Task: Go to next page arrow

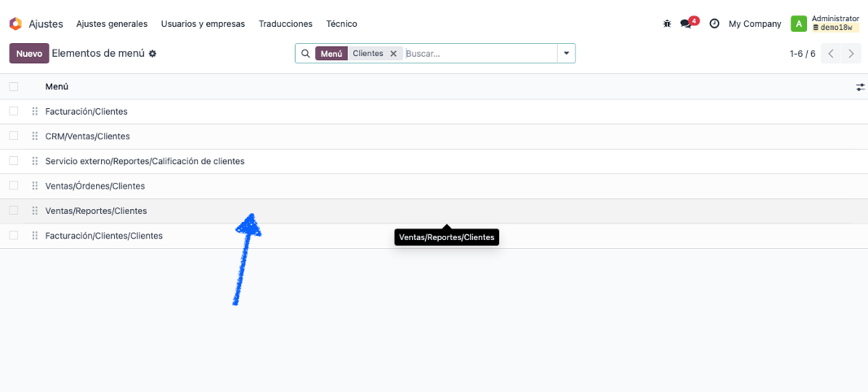Action: tap(851, 54)
